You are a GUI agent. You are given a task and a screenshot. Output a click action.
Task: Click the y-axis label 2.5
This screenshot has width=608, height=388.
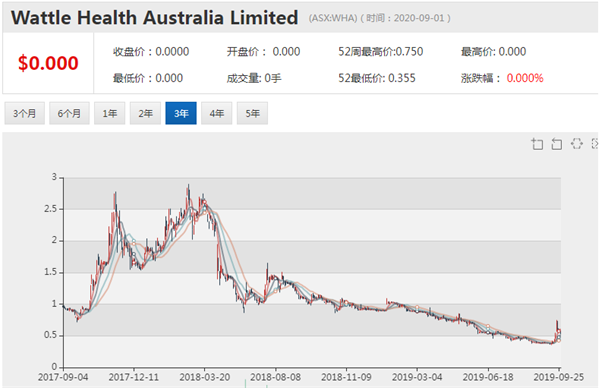[50, 209]
